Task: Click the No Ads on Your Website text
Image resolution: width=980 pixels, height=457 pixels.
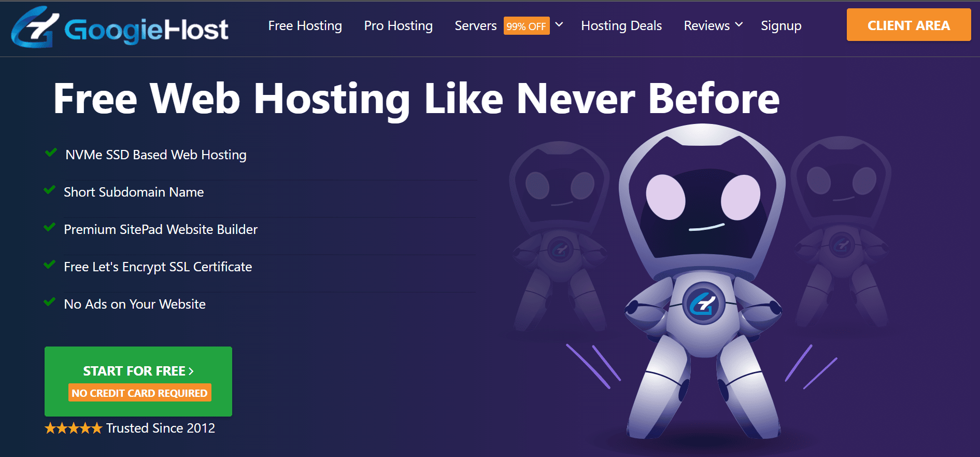Action: [135, 304]
